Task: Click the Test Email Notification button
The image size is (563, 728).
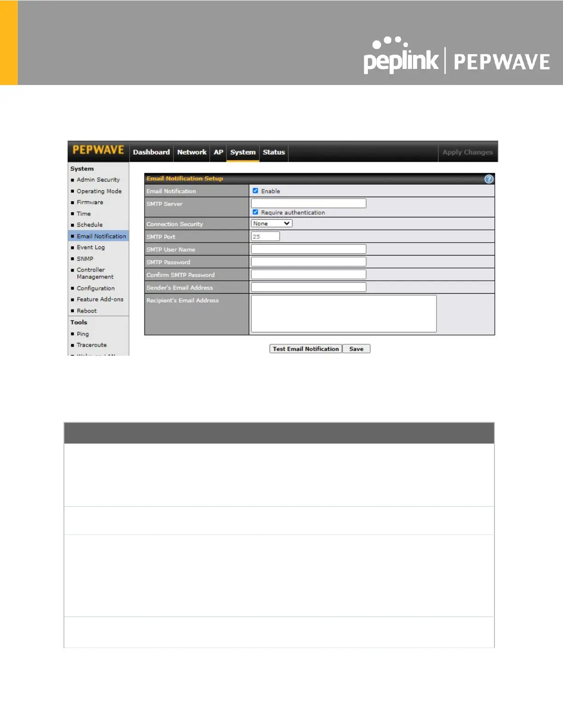Action: [306, 349]
